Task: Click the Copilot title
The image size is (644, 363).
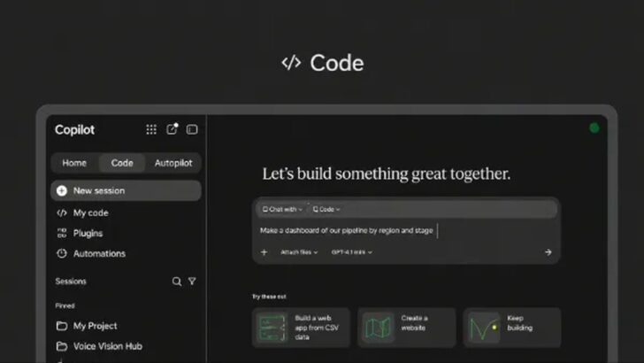Action: (x=74, y=129)
